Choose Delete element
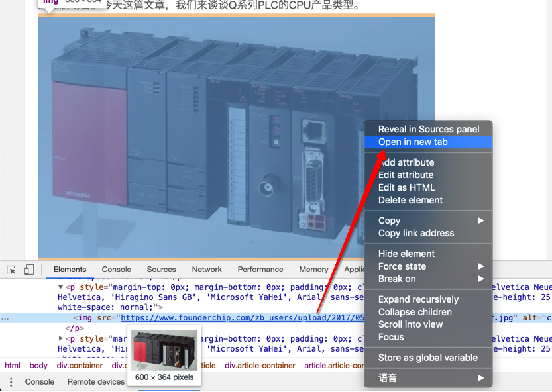This screenshot has width=552, height=392. point(428,200)
